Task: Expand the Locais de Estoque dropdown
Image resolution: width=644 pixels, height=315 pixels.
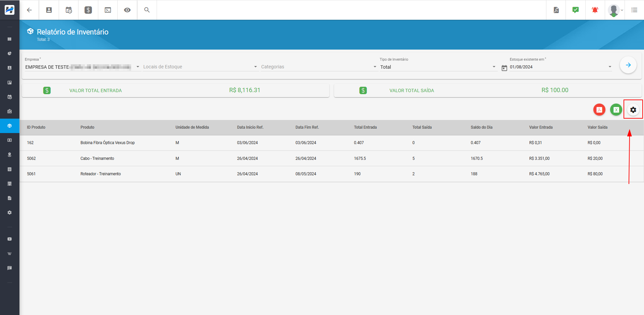Action: click(x=200, y=67)
